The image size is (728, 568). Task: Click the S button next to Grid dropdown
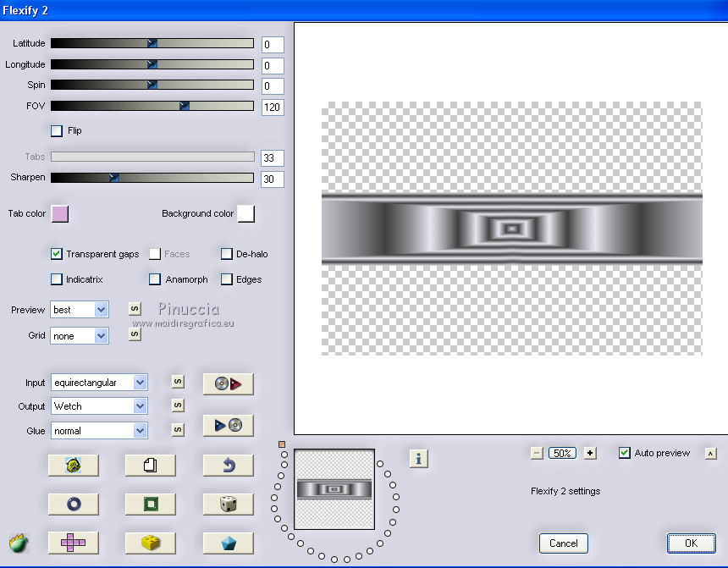click(135, 334)
